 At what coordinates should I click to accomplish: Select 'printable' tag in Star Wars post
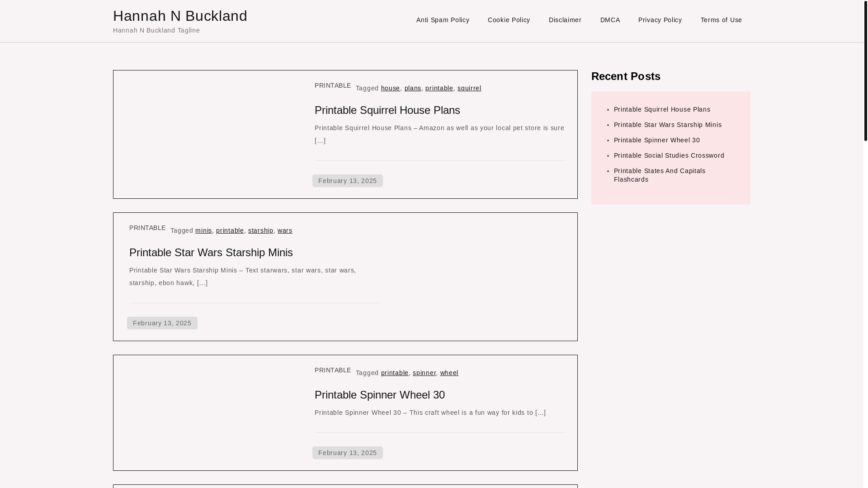(230, 230)
